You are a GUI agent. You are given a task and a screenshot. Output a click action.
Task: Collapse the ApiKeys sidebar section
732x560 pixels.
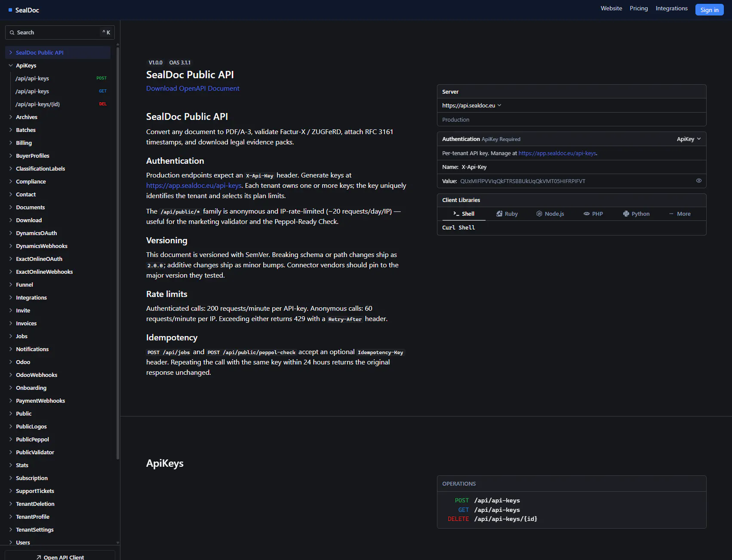[58, 65]
